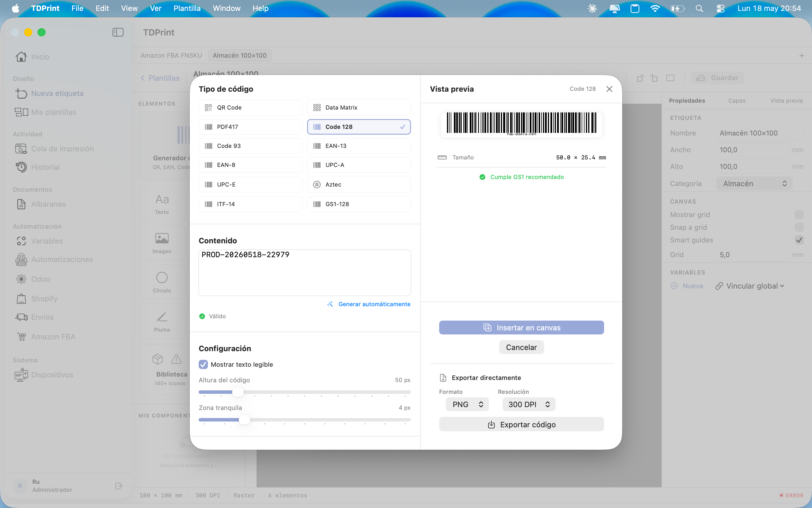The height and width of the screenshot is (508, 812).
Task: Enable Mostrar grid toggle
Action: (799, 214)
